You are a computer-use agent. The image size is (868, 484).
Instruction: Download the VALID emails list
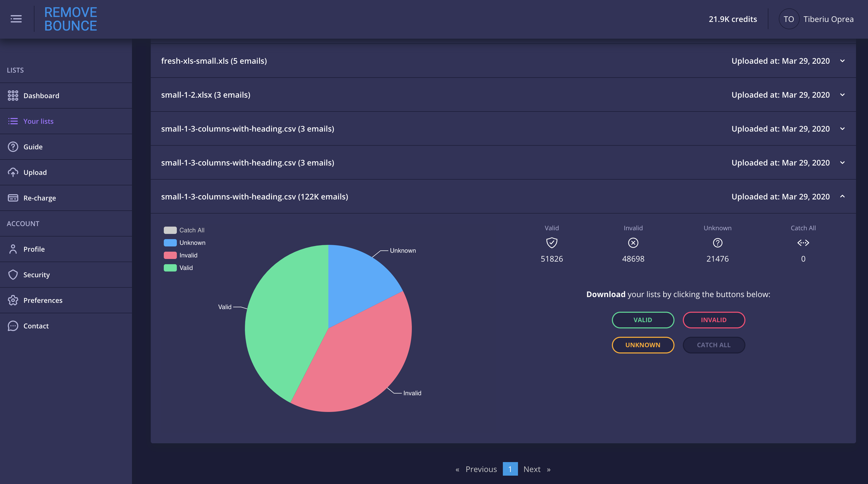[x=643, y=320]
